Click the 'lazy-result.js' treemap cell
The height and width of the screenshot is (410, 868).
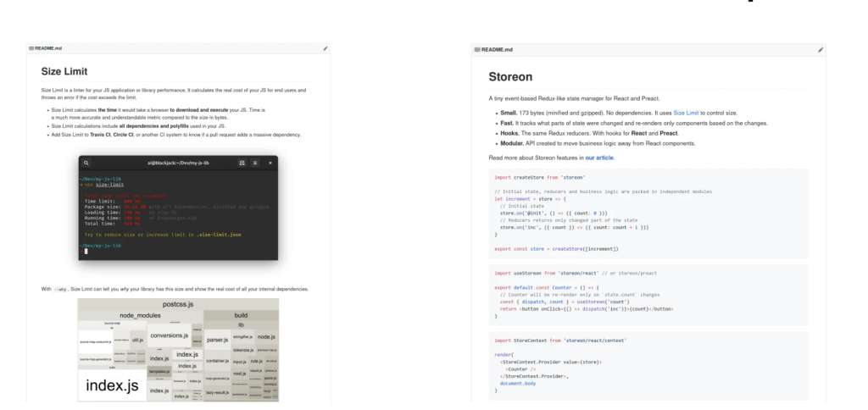click(x=218, y=393)
